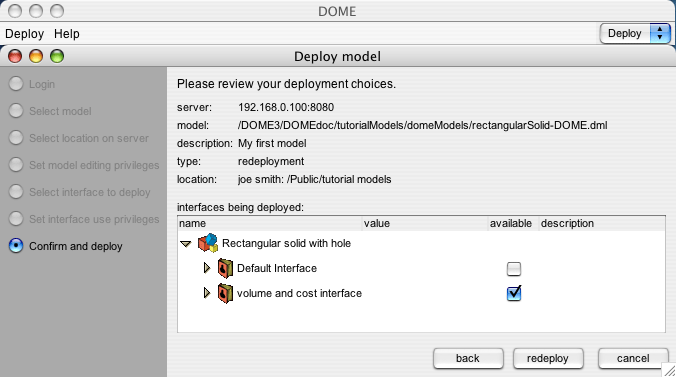Click the volume and cost interface icon

[225, 293]
